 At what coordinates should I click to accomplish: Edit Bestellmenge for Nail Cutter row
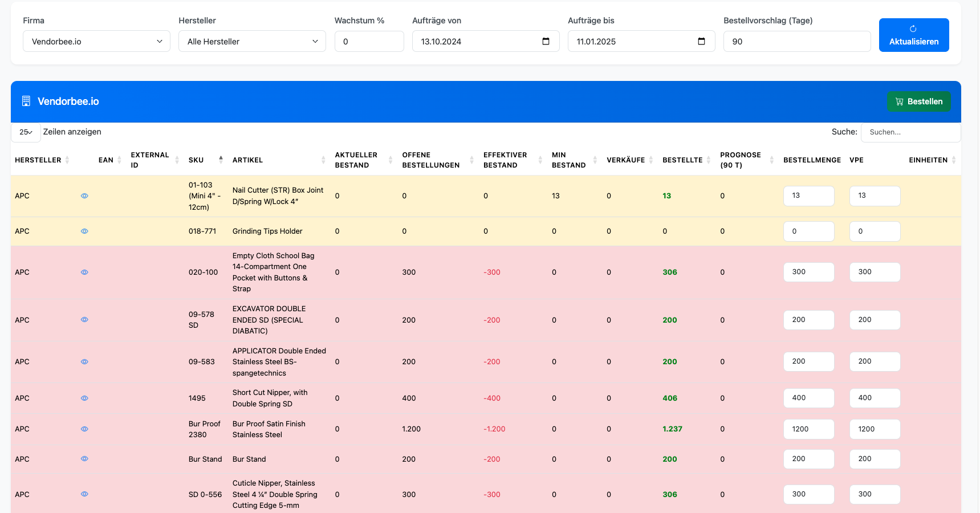pos(808,196)
